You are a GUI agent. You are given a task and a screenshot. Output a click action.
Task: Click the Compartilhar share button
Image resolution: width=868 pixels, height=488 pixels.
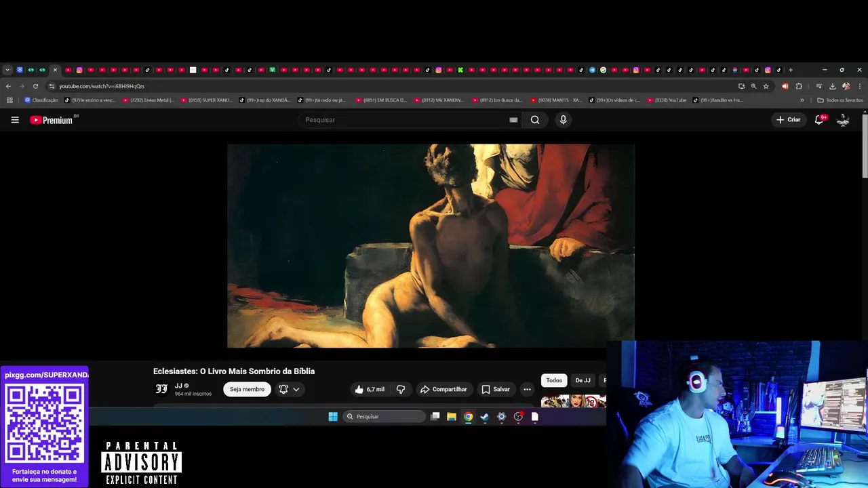pyautogui.click(x=443, y=389)
